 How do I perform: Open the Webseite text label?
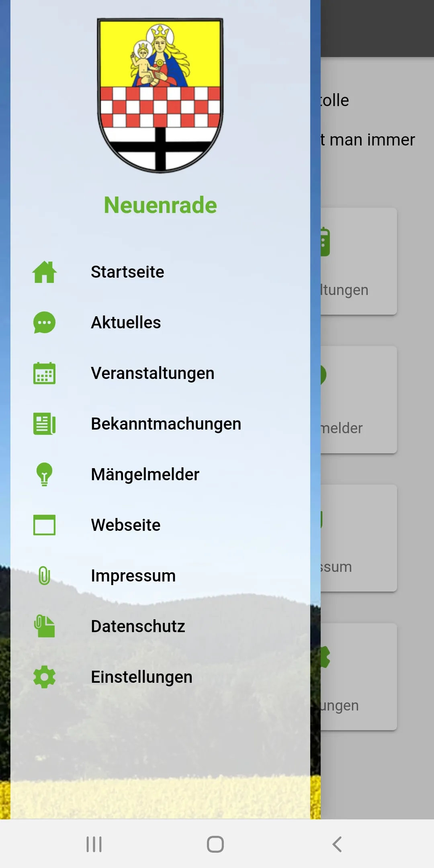tap(126, 525)
